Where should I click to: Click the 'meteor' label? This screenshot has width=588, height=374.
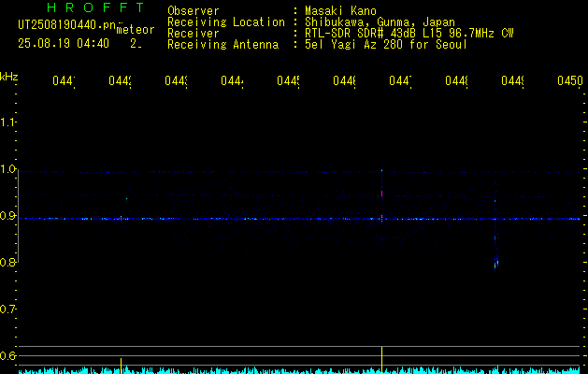136,30
